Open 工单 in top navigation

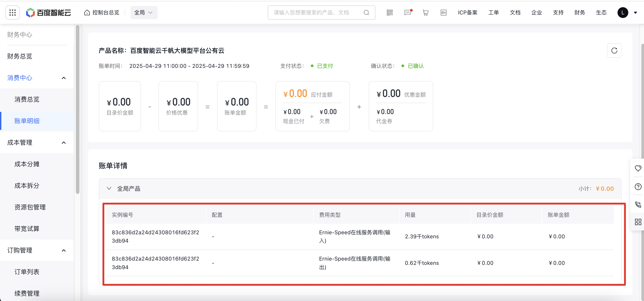[493, 13]
